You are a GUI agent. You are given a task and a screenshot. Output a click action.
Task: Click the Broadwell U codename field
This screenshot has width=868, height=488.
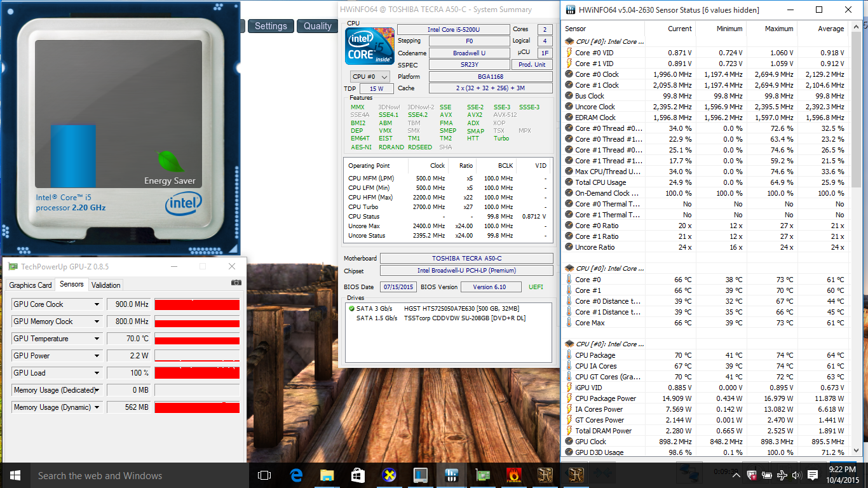(x=470, y=53)
